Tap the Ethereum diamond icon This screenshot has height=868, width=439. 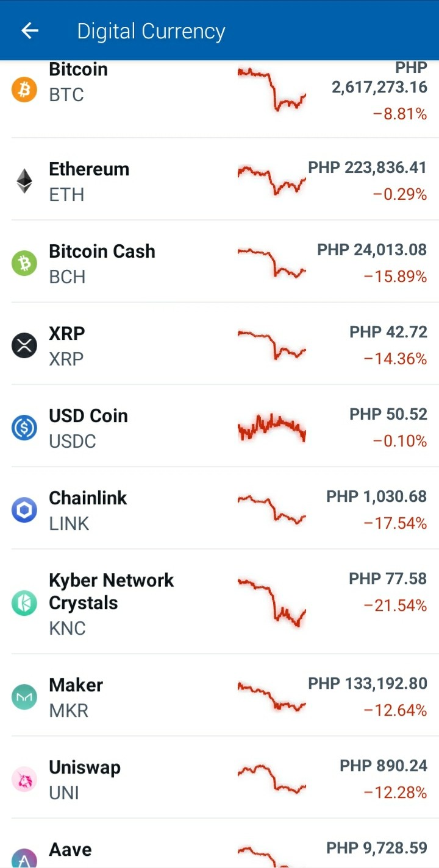click(24, 181)
